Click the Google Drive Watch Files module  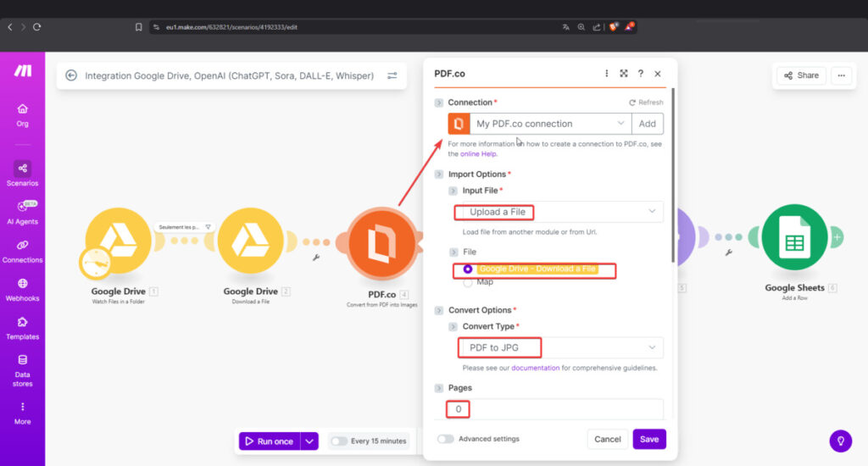click(118, 241)
